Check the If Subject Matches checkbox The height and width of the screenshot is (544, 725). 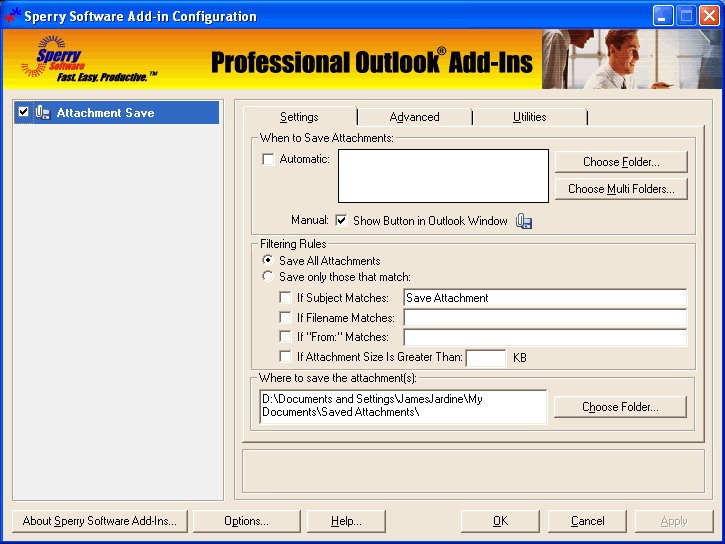coord(285,297)
